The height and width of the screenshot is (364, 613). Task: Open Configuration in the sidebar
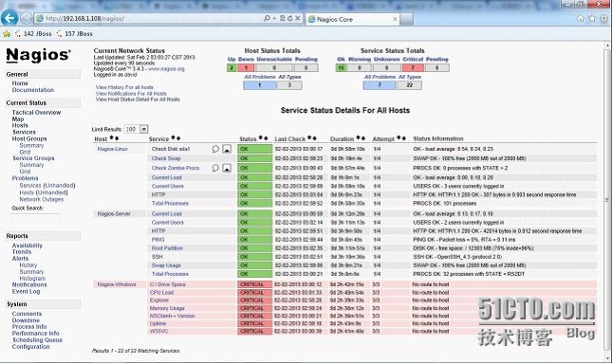click(31, 346)
